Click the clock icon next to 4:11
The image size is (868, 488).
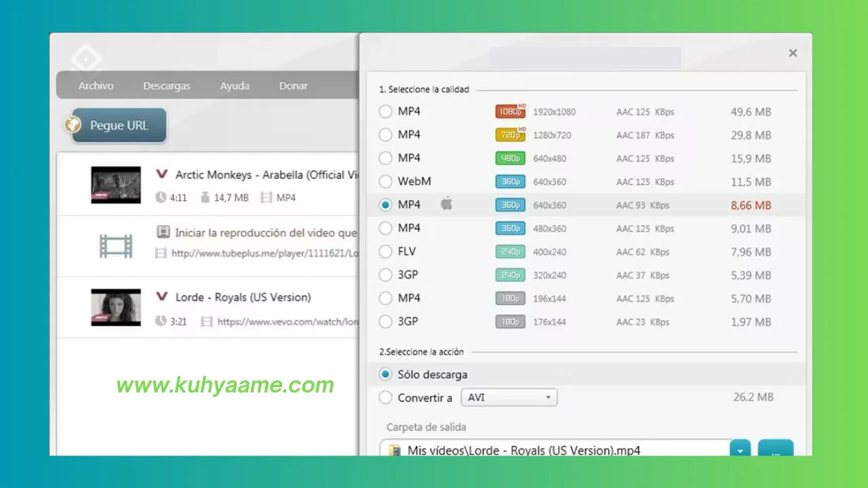[161, 198]
